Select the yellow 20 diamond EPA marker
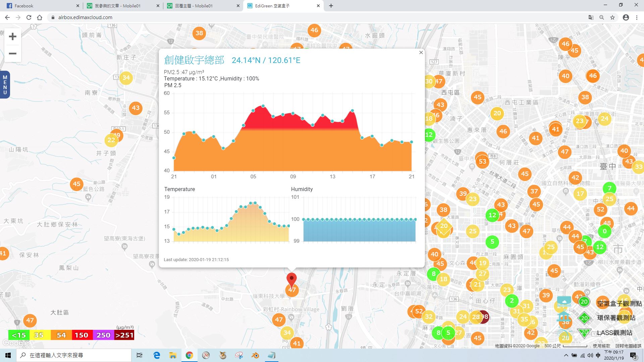 (444, 226)
